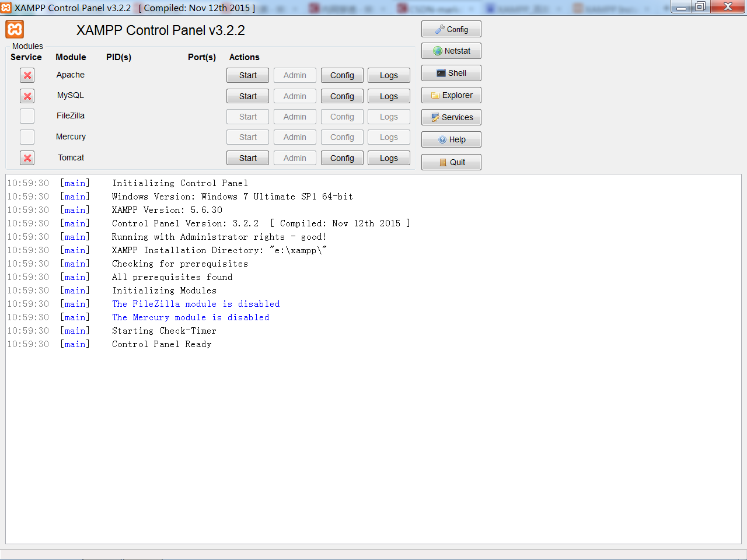Open Explorer folder button
The height and width of the screenshot is (560, 747).
pyautogui.click(x=451, y=95)
